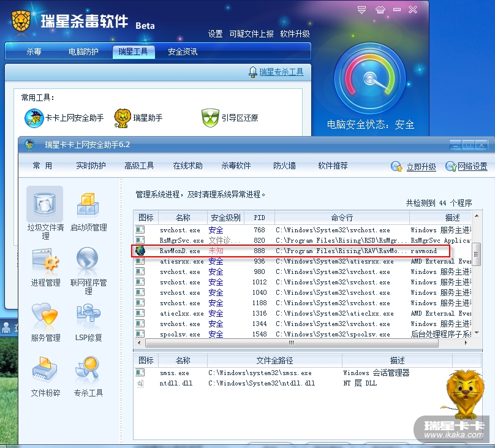Click the bell icon beside 瑞星专杀工具
The image size is (495, 448).
pos(252,72)
